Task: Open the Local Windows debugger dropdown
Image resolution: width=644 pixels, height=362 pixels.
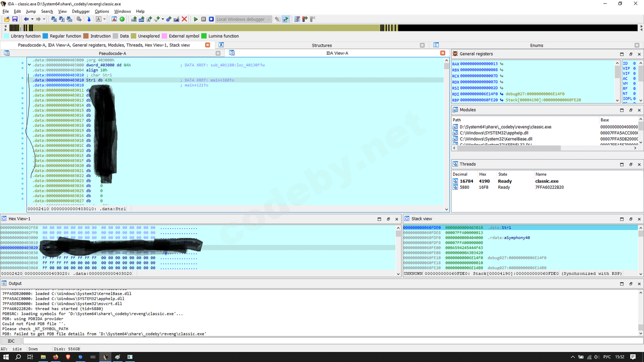Action: coord(269,19)
